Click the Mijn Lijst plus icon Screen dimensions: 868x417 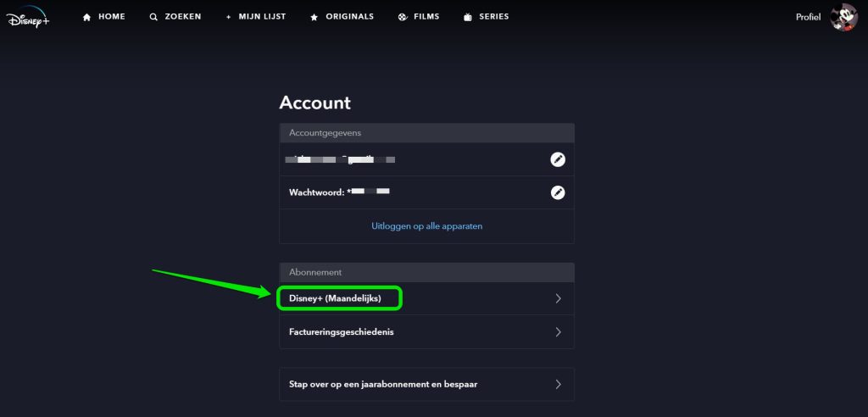pos(228,17)
